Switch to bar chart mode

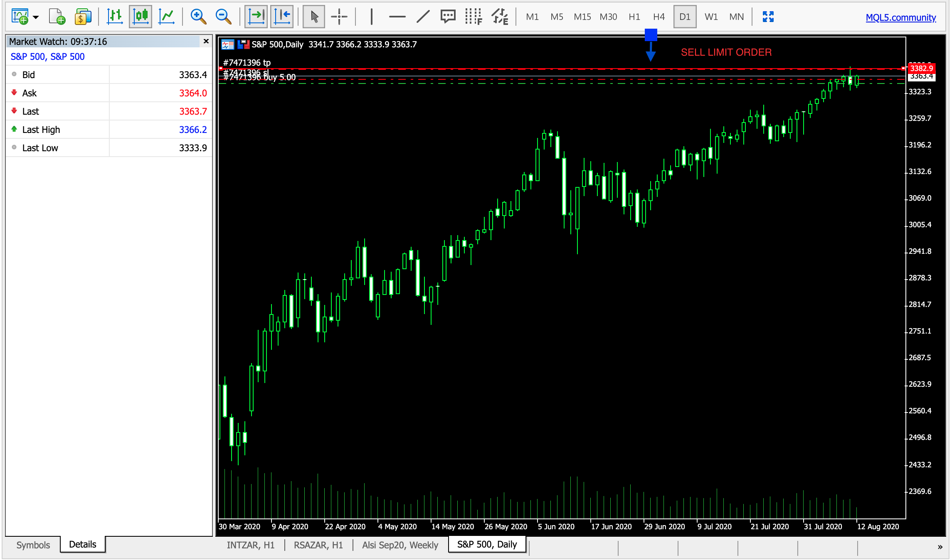114,17
